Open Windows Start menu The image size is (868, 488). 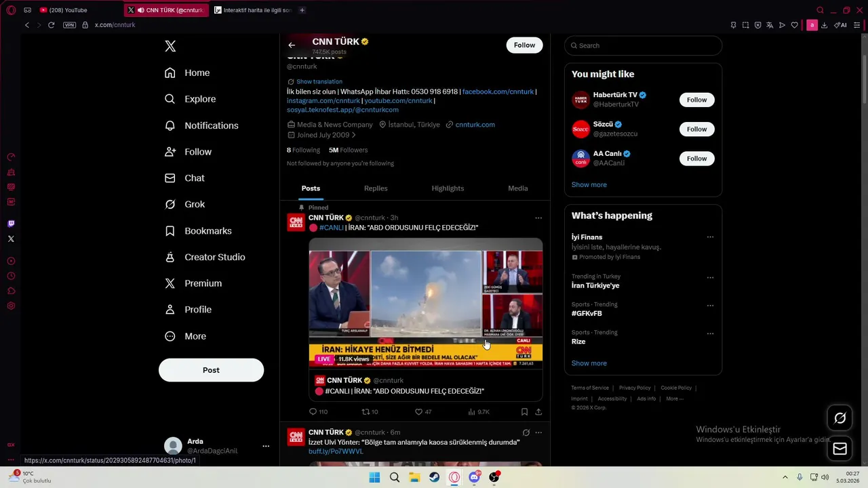tap(374, 477)
